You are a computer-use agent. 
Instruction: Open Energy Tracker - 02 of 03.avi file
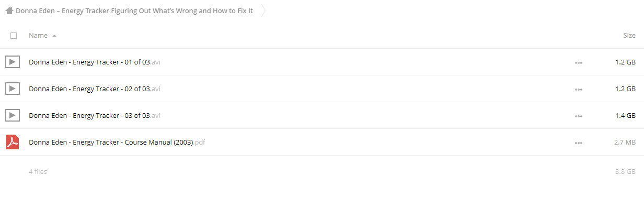(95, 89)
